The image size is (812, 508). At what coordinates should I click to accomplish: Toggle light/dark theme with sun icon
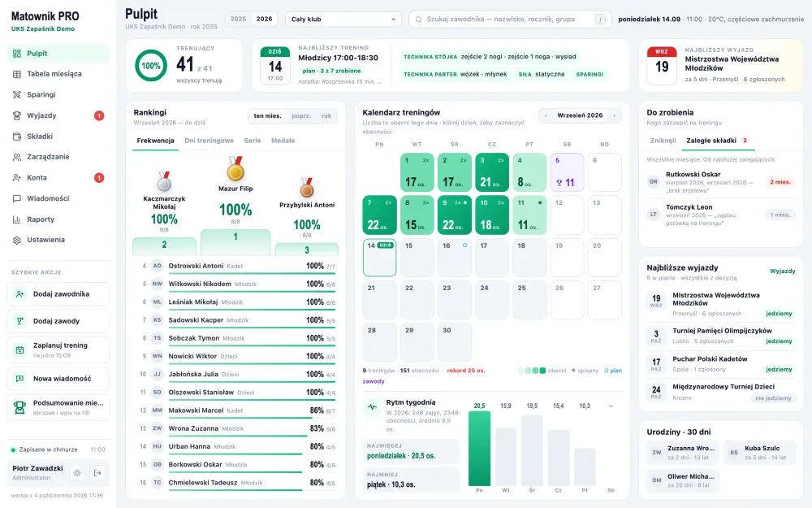click(x=77, y=473)
